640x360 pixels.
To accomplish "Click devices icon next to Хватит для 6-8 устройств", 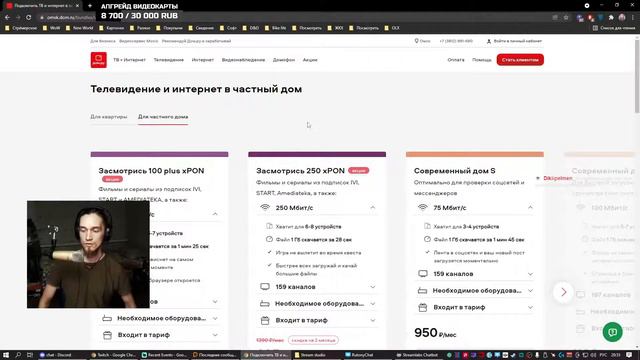I will (x=269, y=226).
